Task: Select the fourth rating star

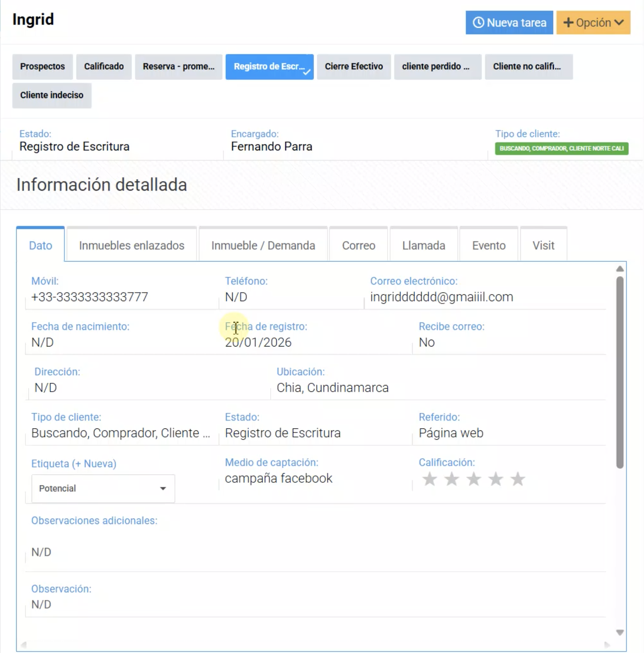Action: tap(496, 479)
